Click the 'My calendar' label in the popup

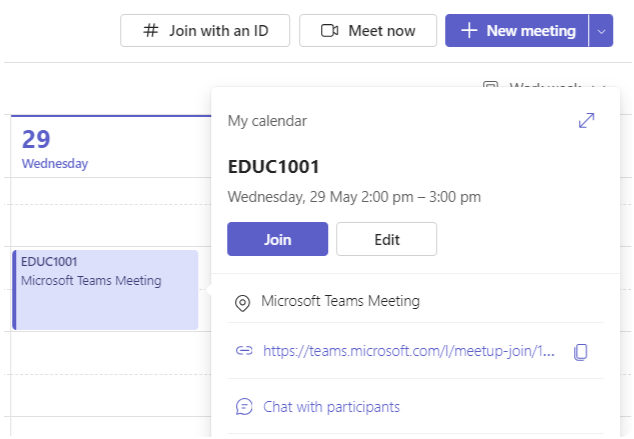(267, 121)
